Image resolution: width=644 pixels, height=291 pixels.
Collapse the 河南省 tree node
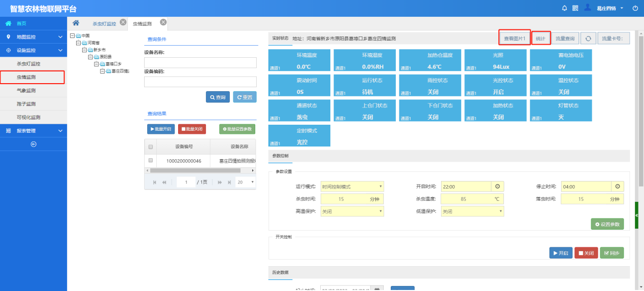point(79,43)
